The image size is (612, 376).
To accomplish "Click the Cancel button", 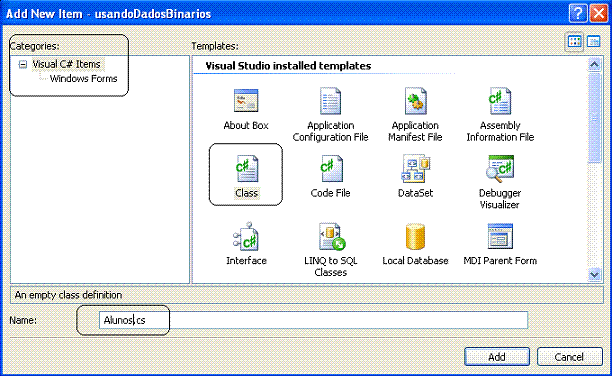I will [569, 357].
